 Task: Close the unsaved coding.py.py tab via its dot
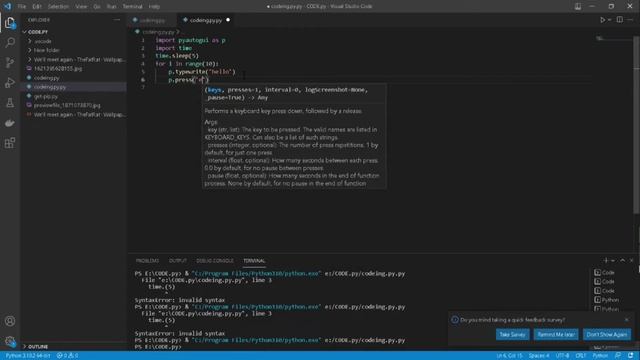click(228, 20)
